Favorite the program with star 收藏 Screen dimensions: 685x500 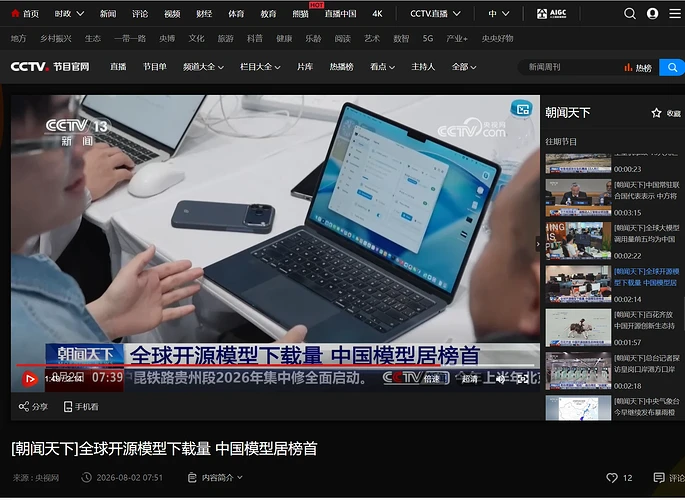tap(656, 113)
